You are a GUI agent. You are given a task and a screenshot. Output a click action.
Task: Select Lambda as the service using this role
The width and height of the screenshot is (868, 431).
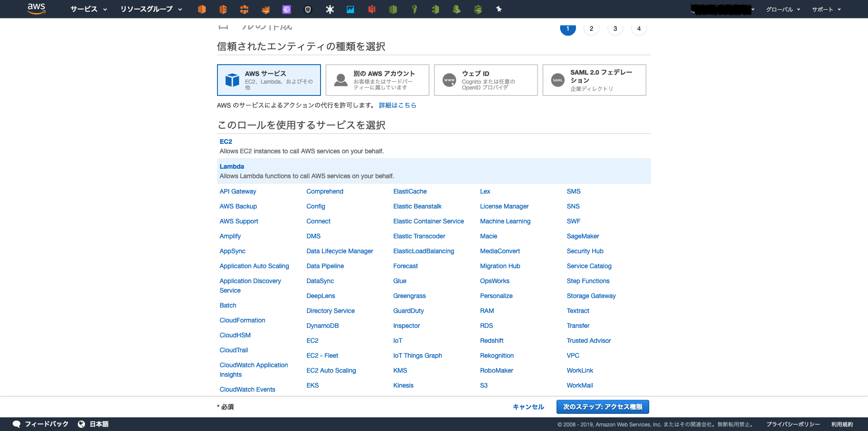(x=231, y=166)
